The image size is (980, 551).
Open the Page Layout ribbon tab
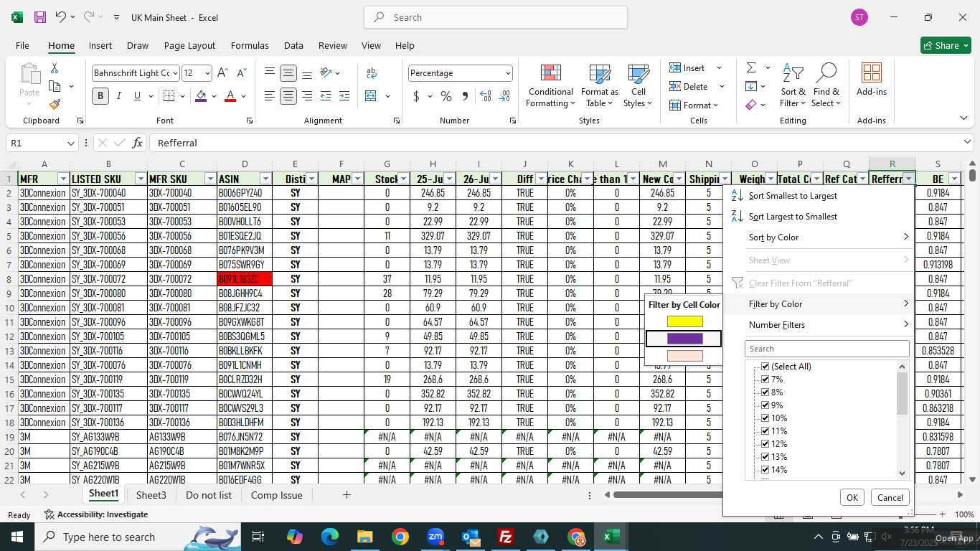pyautogui.click(x=189, y=45)
